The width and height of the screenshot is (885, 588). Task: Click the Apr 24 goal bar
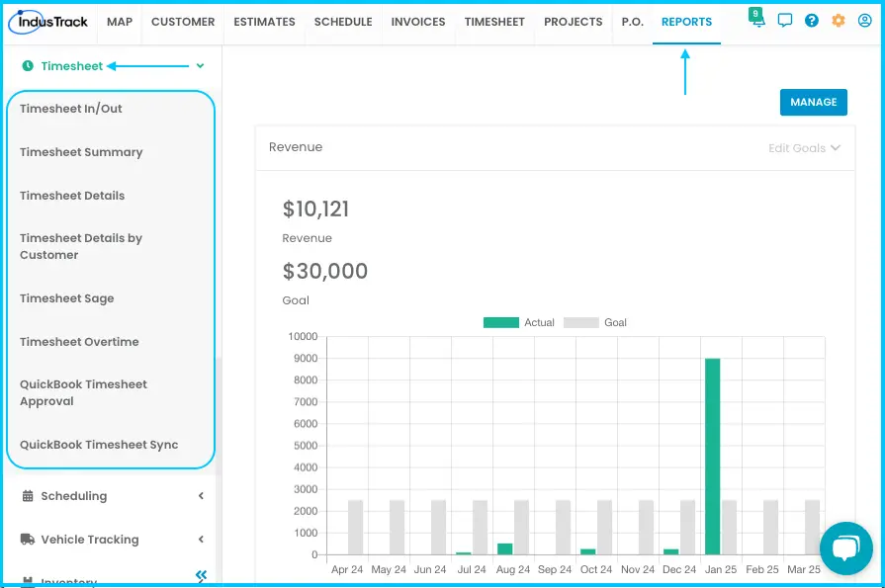(356, 527)
